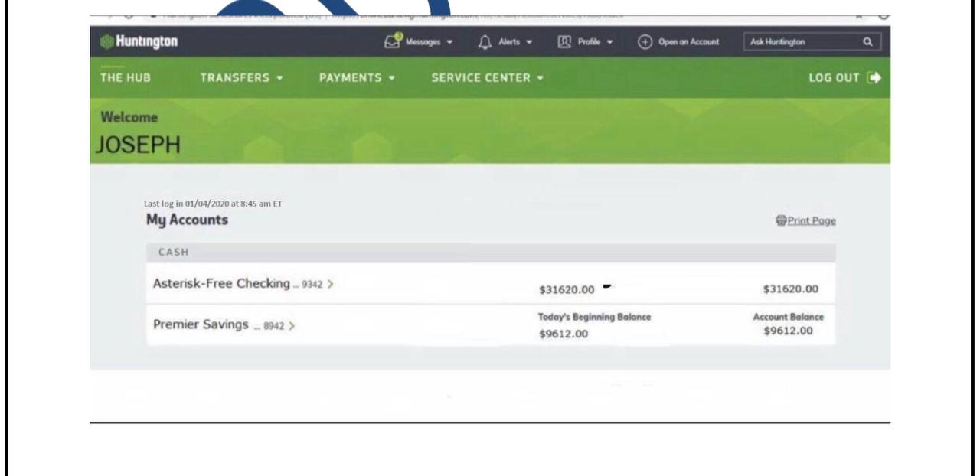Viewport: 980px width, 476px height.
Task: Click the Log Out arrow icon
Action: tap(874, 78)
